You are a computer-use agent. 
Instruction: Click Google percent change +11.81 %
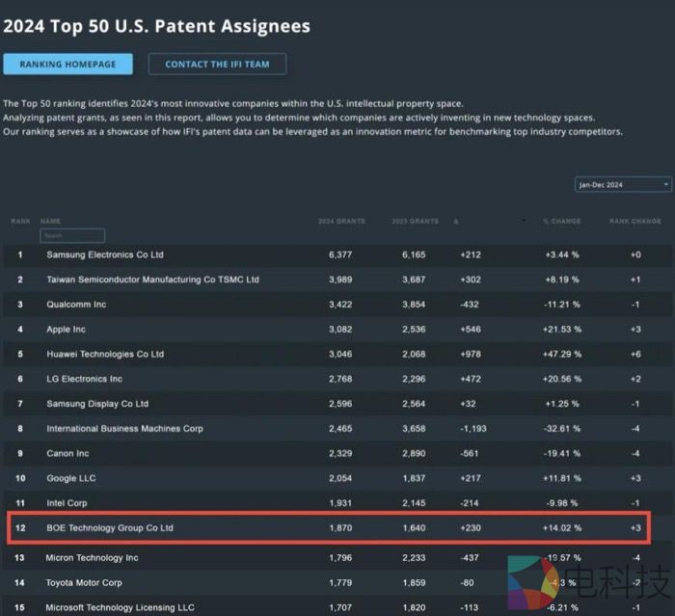point(562,478)
